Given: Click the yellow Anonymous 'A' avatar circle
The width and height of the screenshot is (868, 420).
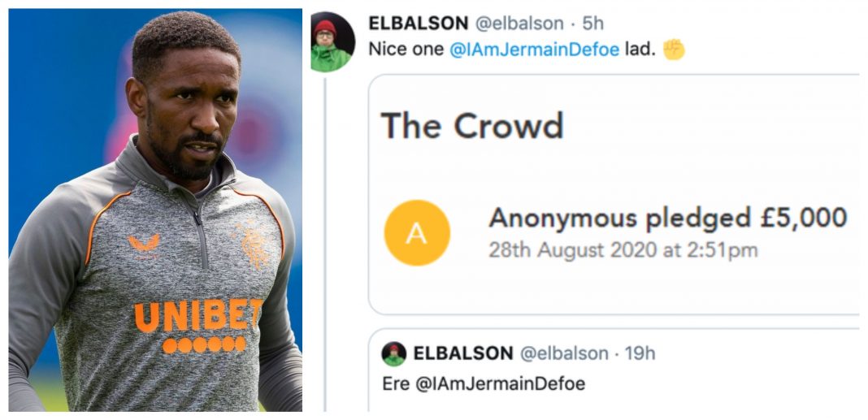Looking at the screenshot, I should [x=417, y=233].
